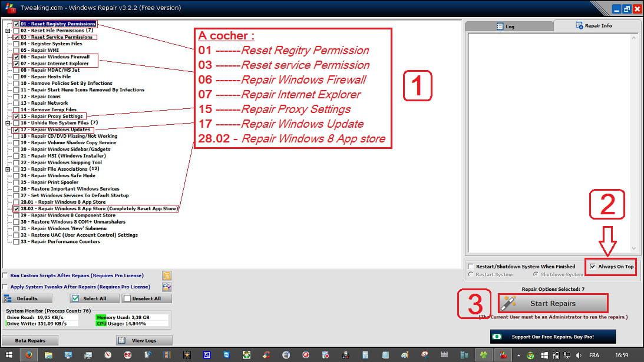Click the FRA input language indicator
Viewport: 644px width, 362px height.
[x=594, y=356]
